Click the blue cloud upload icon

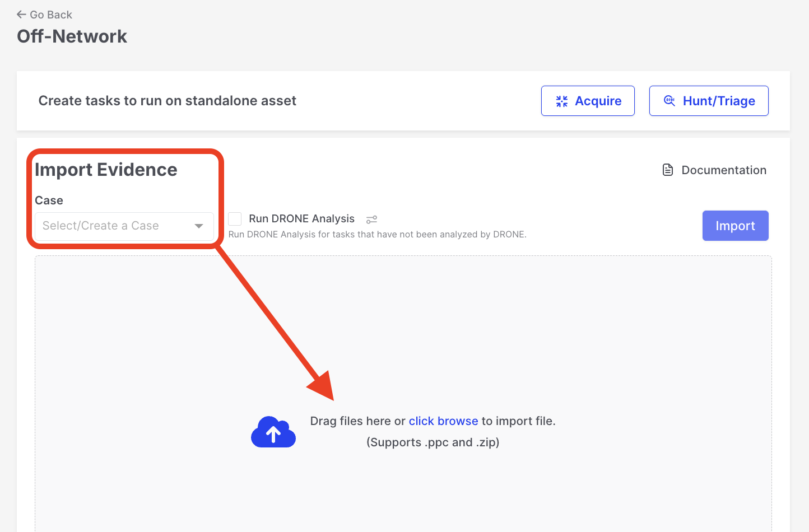click(x=273, y=432)
